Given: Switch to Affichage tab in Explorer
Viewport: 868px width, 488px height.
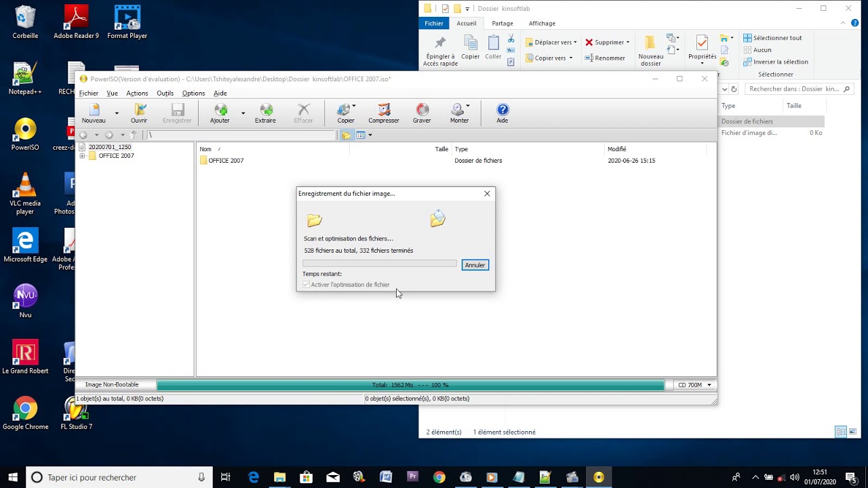Looking at the screenshot, I should tap(542, 23).
